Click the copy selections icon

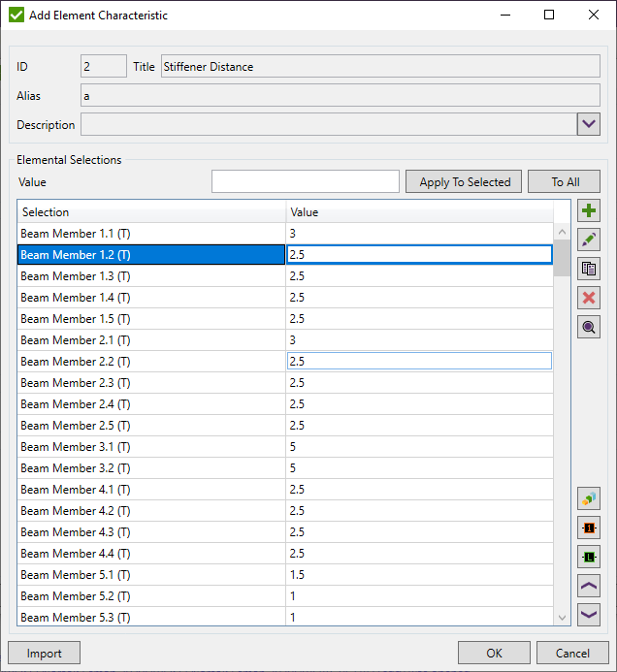click(589, 269)
